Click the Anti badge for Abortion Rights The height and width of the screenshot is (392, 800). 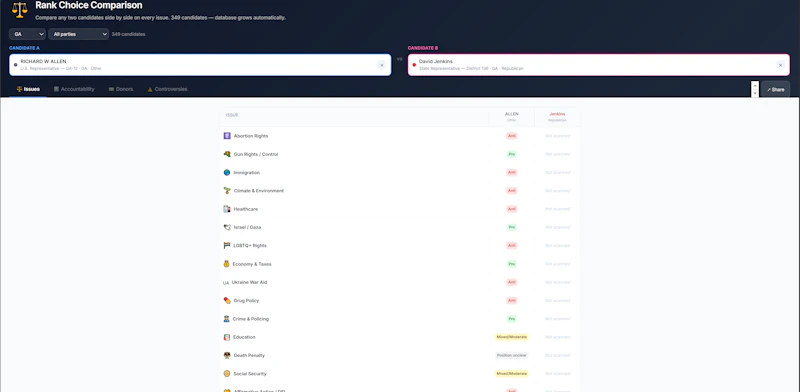coord(512,136)
